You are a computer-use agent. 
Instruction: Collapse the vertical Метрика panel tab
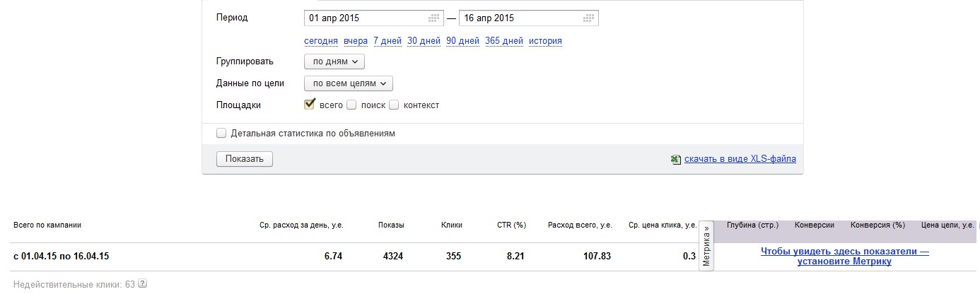[x=706, y=246]
